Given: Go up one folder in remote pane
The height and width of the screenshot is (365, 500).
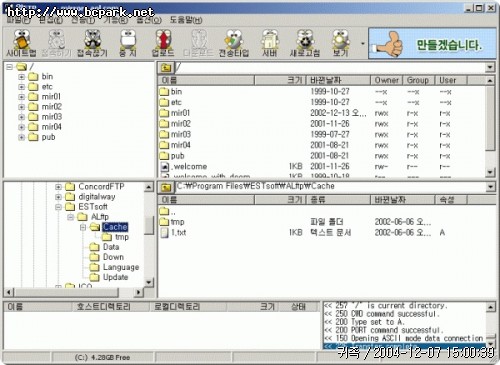Looking at the screenshot, I should [x=166, y=68].
